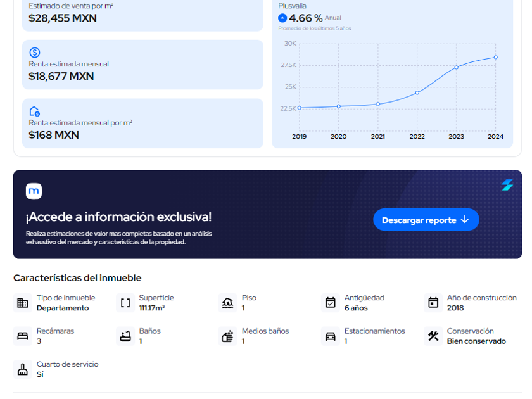The width and height of the screenshot is (532, 399).
Task: Click the building icon for Tipo de inmueble
Action: tap(23, 303)
